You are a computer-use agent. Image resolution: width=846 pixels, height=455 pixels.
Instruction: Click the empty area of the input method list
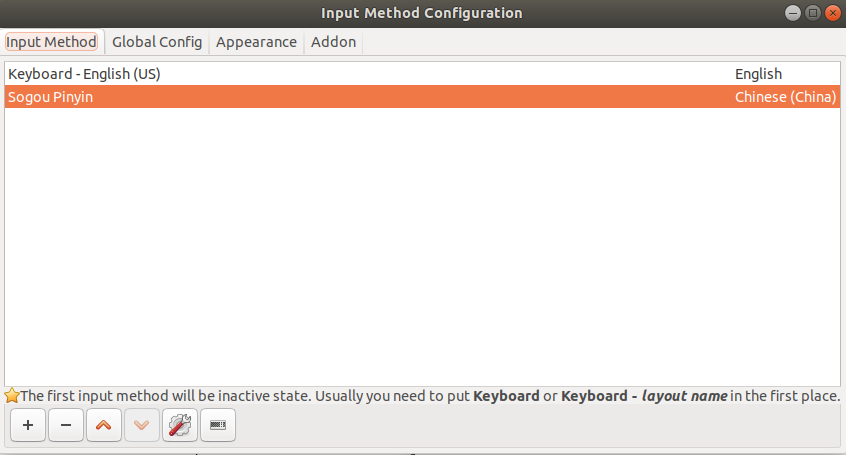(422, 247)
